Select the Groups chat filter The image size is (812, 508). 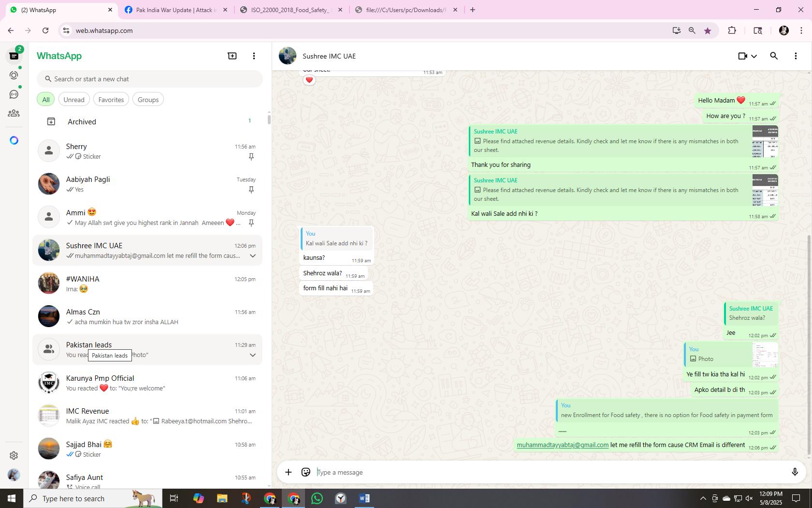coord(148,100)
